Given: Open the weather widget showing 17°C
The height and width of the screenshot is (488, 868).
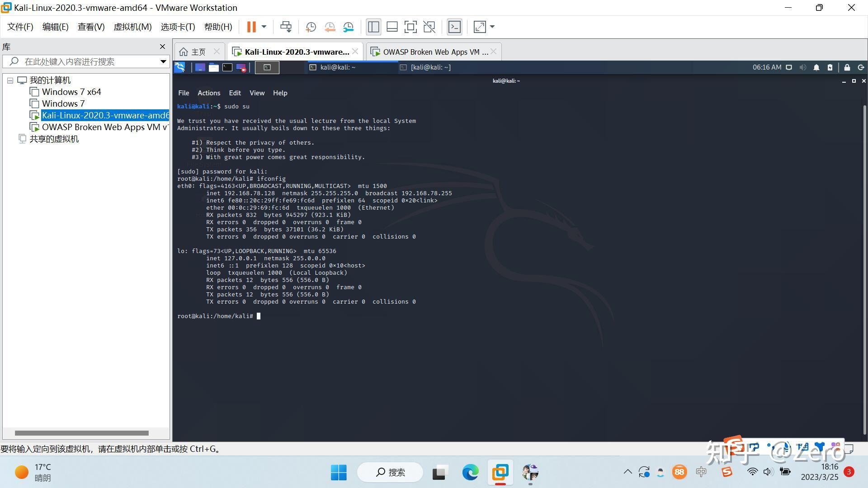Looking at the screenshot, I should click(33, 473).
